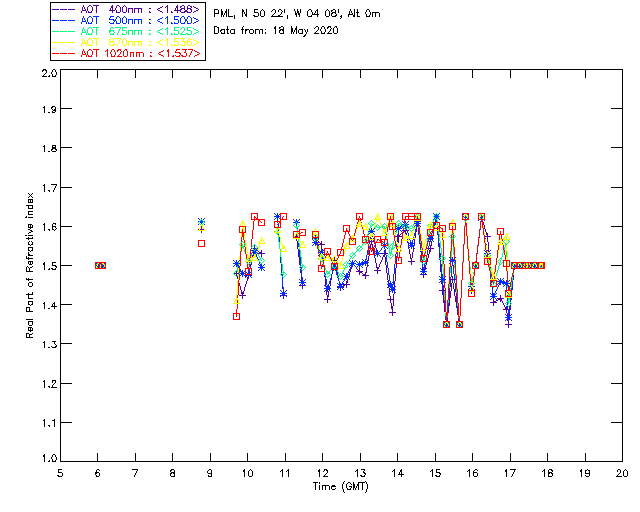This screenshot has width=640, height=512.
Task: Click the time-axis tick label '9'
Action: pyautogui.click(x=210, y=473)
